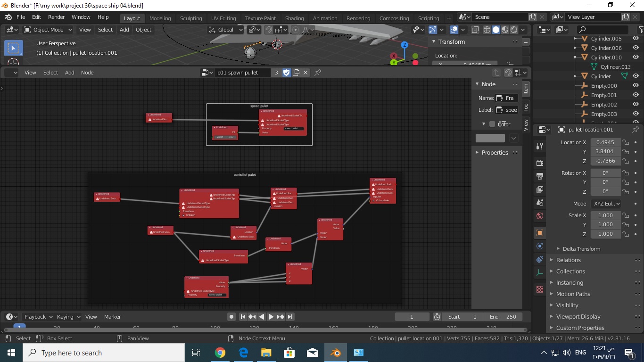Toggle proportional editing in viewport header
Screen dimensions: 644x362
pyautogui.click(x=296, y=30)
